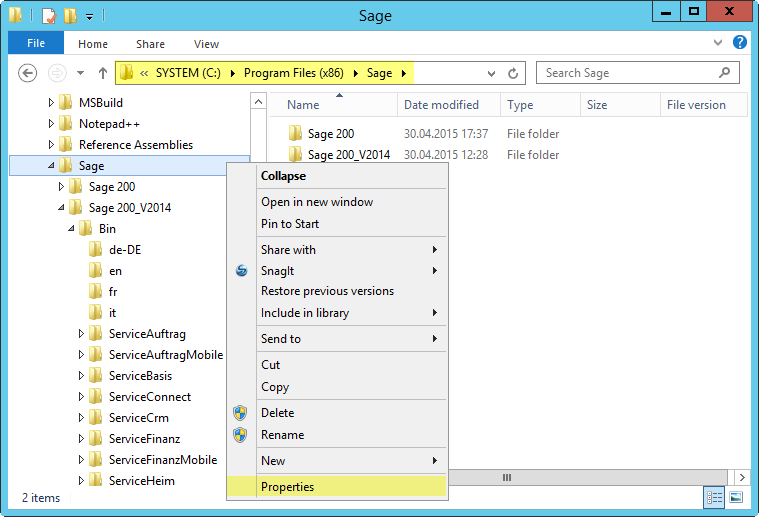Sort by the Size column header
759x517 pixels.
click(621, 105)
